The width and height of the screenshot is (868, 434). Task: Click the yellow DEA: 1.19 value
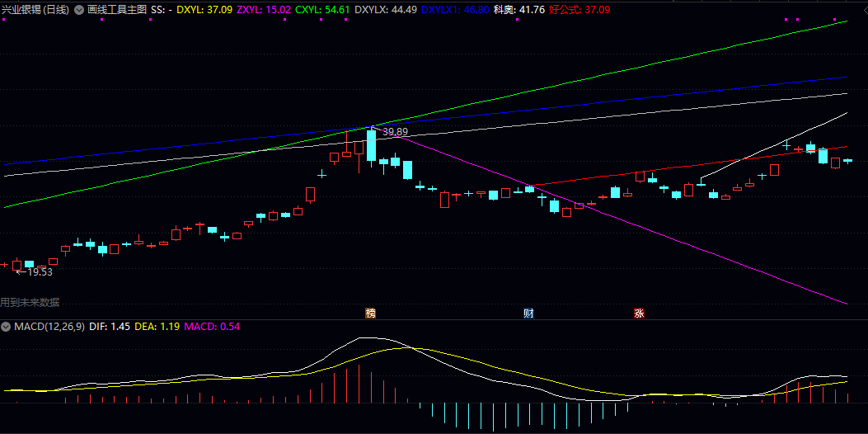click(x=157, y=327)
